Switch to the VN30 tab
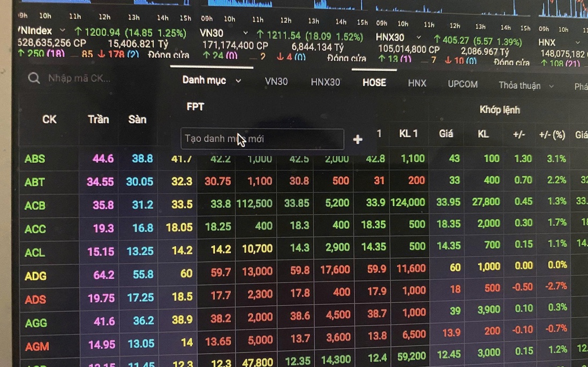The image size is (588, 367). tap(276, 82)
